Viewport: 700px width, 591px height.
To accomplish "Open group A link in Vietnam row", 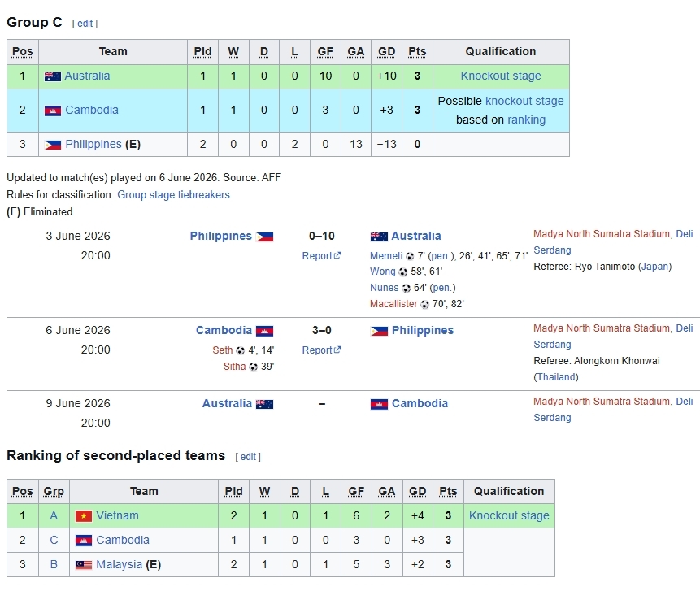I will click(x=54, y=516).
